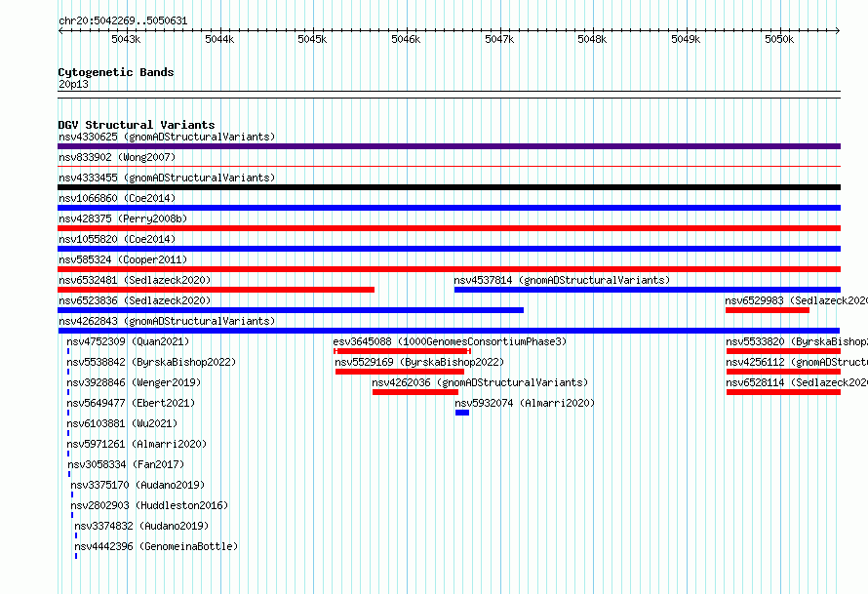Click nsv4537814 gnomAD variant label
The height and width of the screenshot is (594, 868).
562,280
